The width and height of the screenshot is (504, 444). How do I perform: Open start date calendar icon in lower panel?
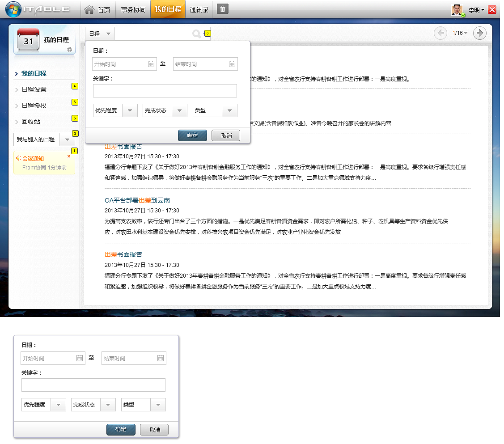[80, 358]
